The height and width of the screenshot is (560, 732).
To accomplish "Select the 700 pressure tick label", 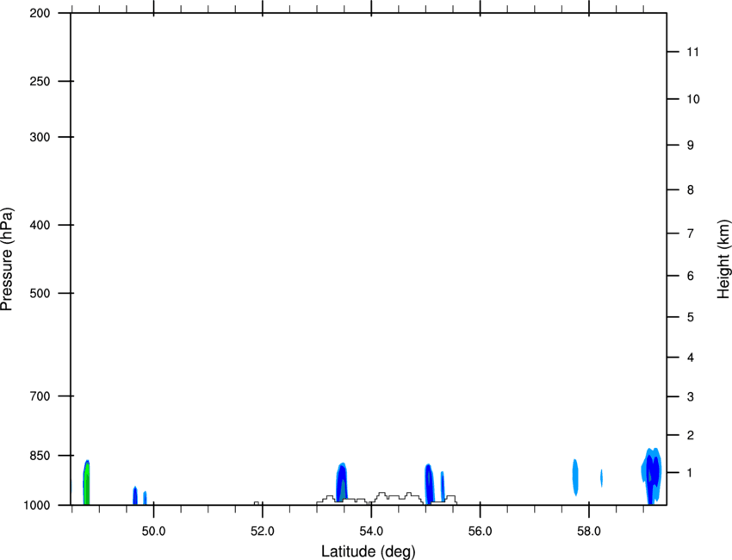I will point(40,396).
